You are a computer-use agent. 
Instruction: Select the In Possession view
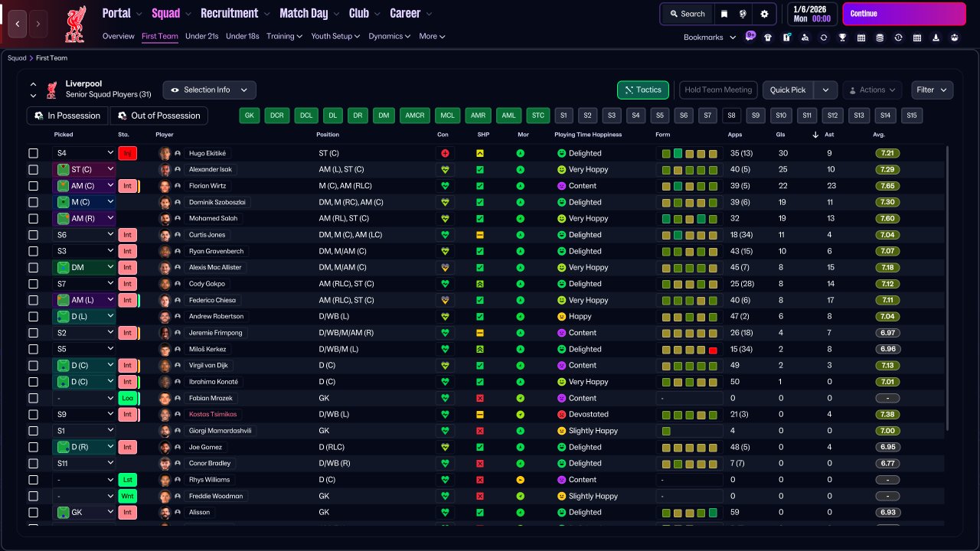pyautogui.click(x=67, y=116)
